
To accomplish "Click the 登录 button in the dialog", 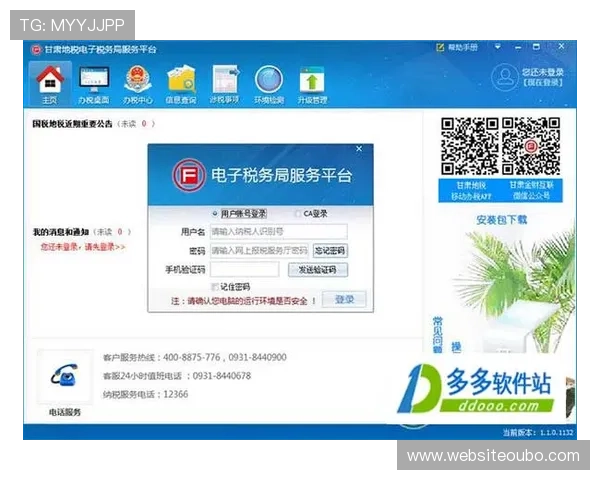I will click(344, 299).
